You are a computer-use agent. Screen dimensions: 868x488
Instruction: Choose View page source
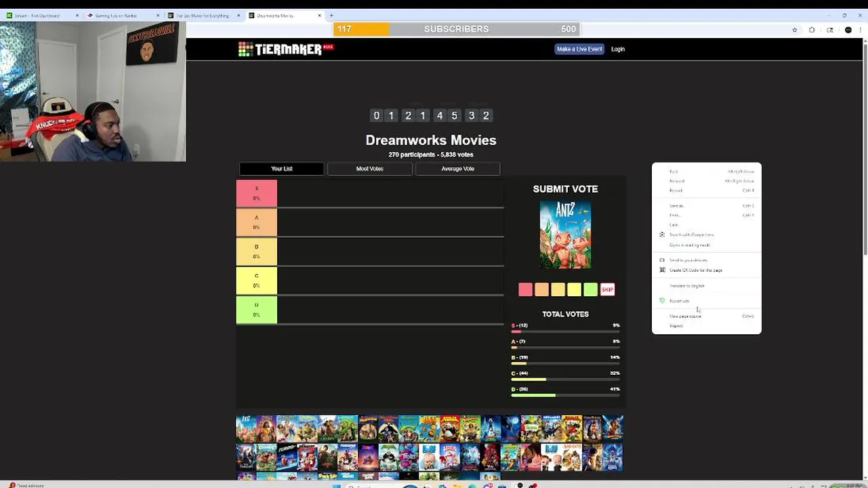pyautogui.click(x=707, y=316)
